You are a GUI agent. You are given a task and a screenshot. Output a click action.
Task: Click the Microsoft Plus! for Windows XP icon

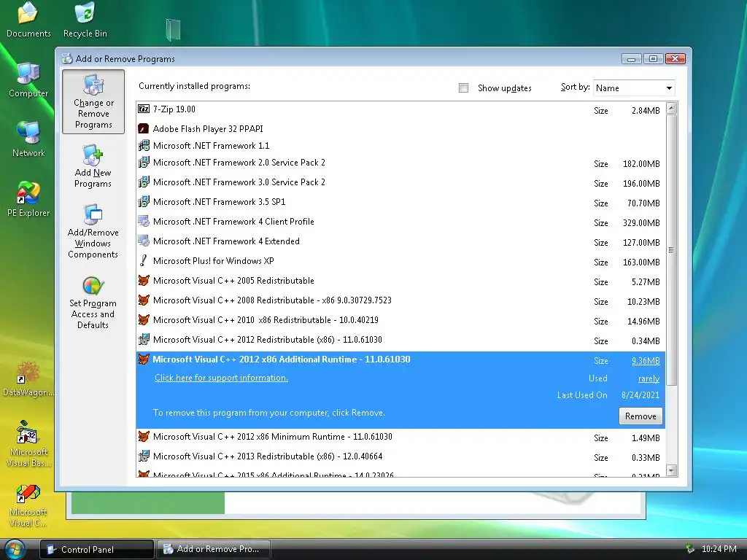(x=144, y=260)
